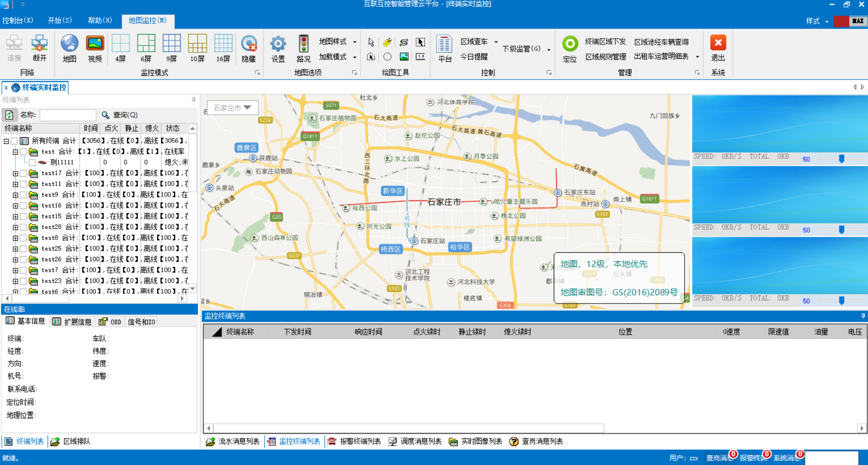868x465 pixels.
Task: Open the 视频 video mode icon
Action: (x=95, y=48)
